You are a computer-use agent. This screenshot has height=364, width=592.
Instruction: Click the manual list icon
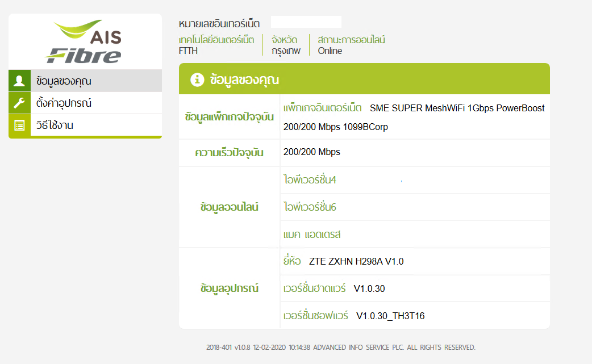pyautogui.click(x=19, y=125)
